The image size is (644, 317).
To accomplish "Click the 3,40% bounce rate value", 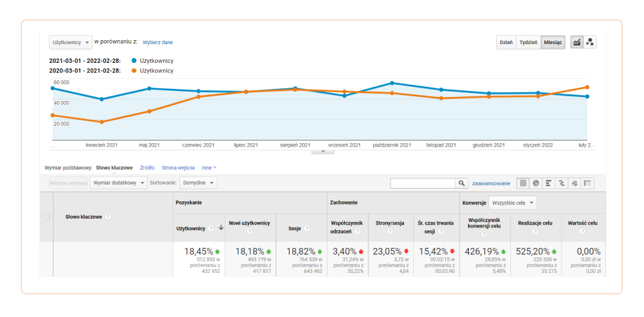I will click(x=346, y=251).
